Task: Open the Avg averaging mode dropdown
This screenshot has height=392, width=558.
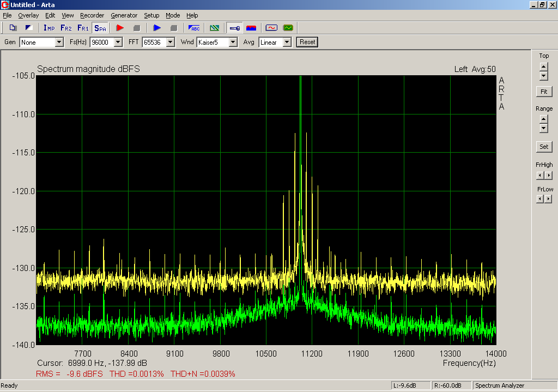Action: coord(287,43)
